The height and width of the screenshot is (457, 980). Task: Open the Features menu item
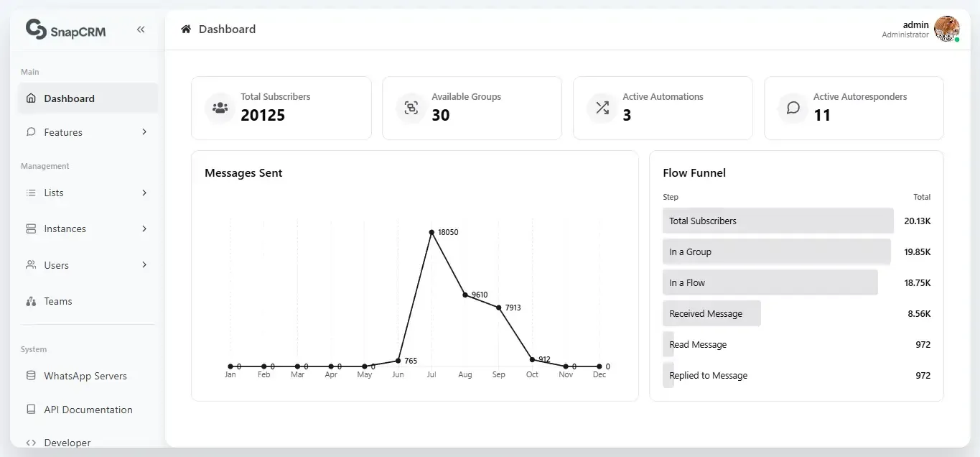(x=88, y=132)
